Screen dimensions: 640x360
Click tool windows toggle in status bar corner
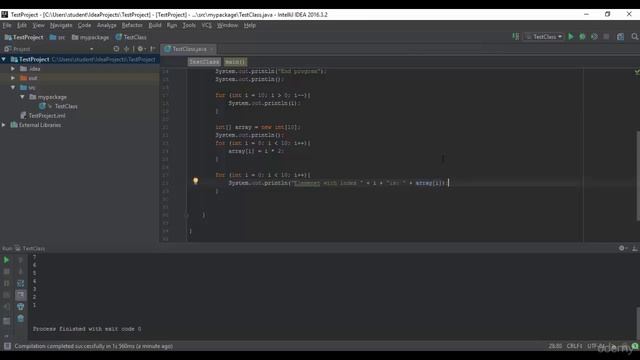7,346
